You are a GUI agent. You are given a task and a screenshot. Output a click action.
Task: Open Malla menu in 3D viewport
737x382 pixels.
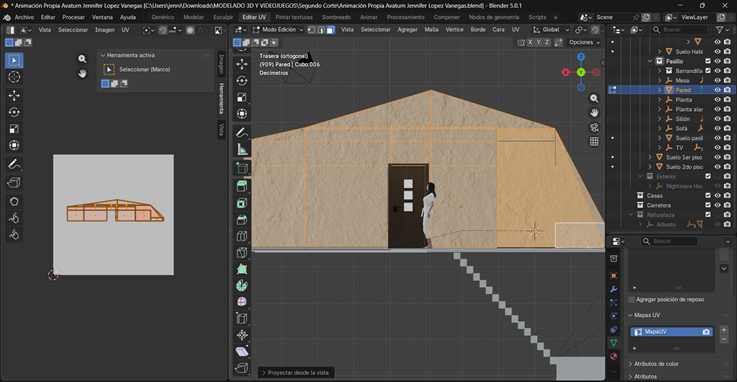click(x=431, y=30)
